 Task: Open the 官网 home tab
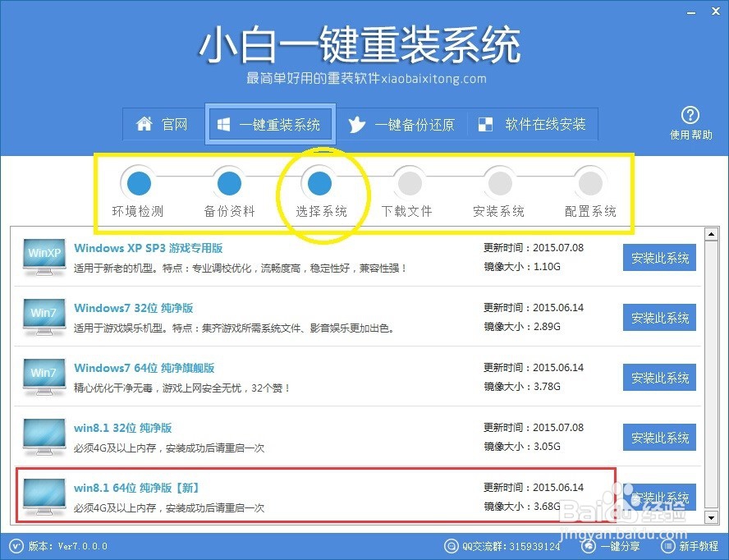(x=163, y=125)
